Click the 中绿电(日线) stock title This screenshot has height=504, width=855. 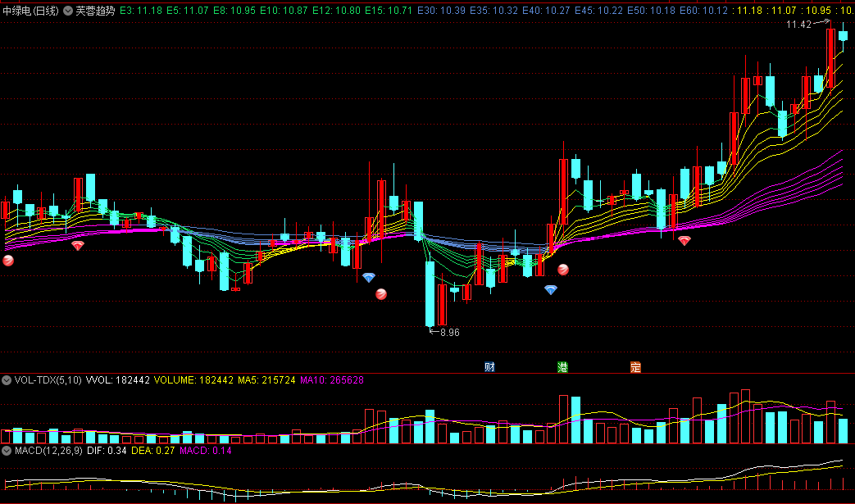tap(30, 11)
